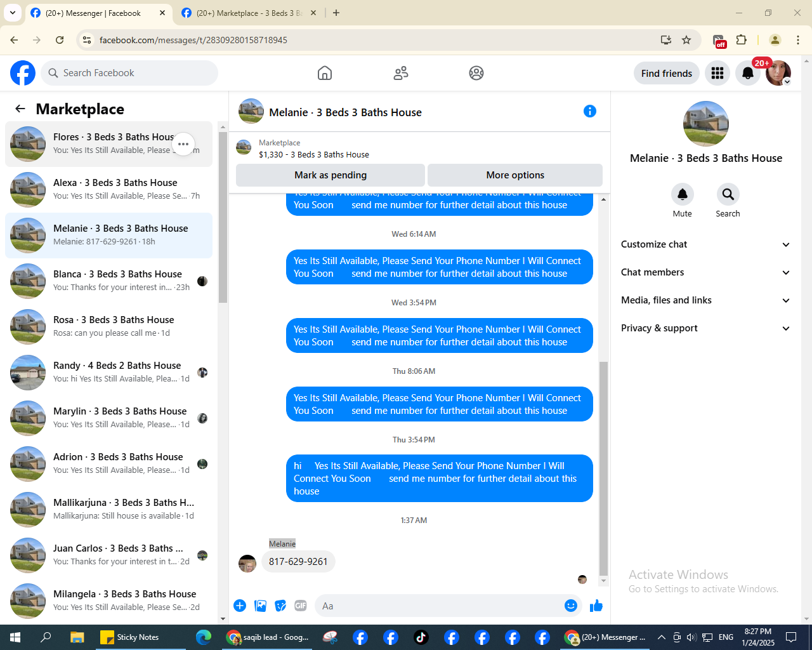Open Windows Start menu
The image size is (812, 650).
pyautogui.click(x=15, y=637)
